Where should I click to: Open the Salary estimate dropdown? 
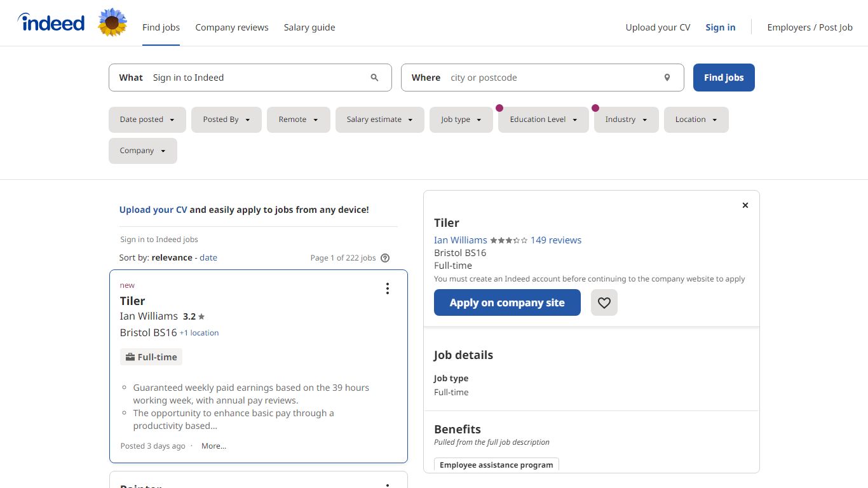pos(380,119)
